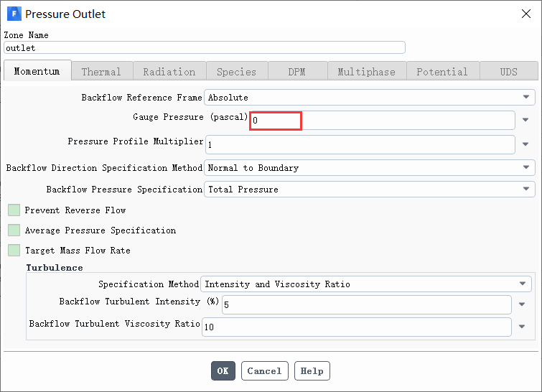Click the Gauge Pressure input field
The image size is (542, 392).
(382, 121)
